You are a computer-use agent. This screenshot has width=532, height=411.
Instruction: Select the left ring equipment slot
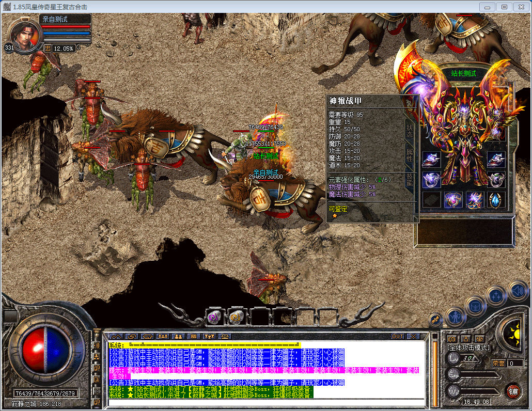432,180
